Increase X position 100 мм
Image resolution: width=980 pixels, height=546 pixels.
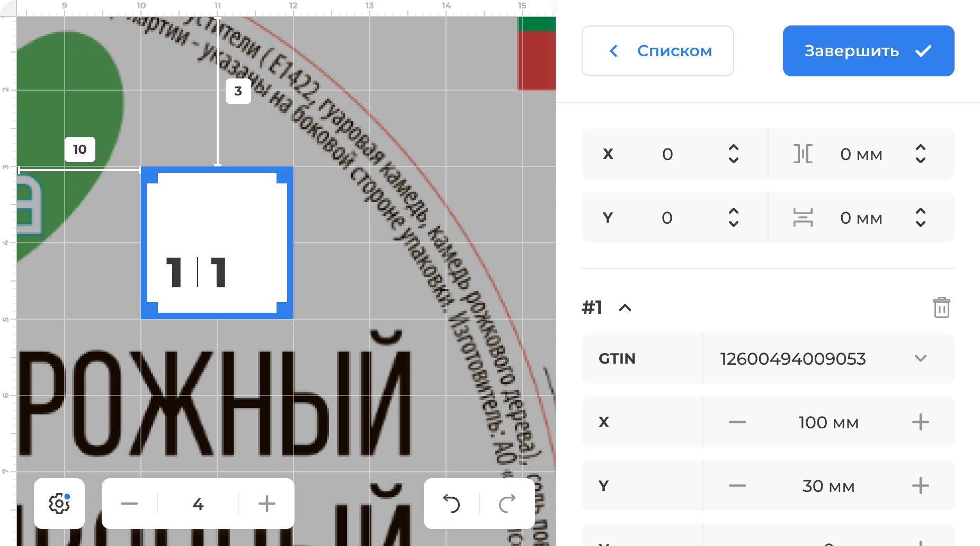(x=921, y=422)
